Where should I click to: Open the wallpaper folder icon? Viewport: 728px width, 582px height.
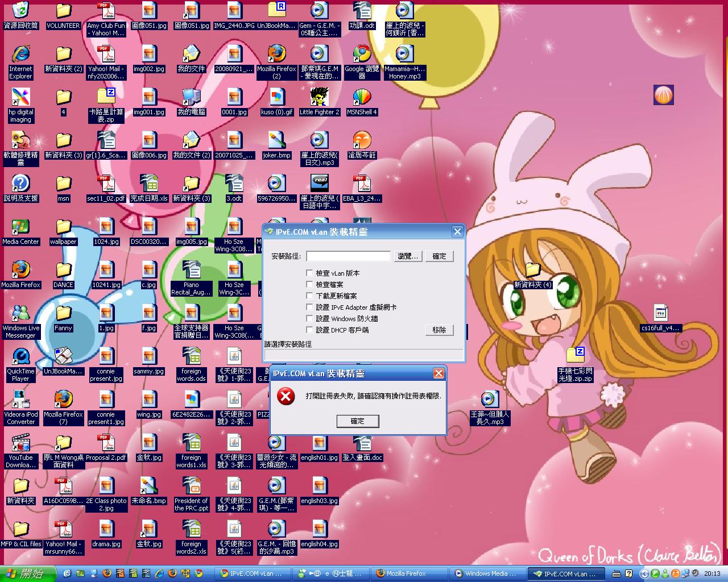(63, 231)
